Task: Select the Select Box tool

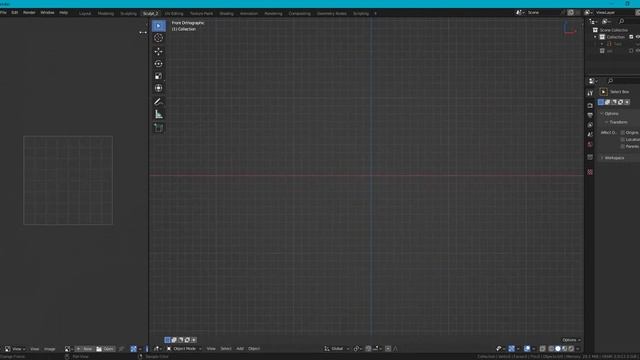Action: (x=159, y=26)
